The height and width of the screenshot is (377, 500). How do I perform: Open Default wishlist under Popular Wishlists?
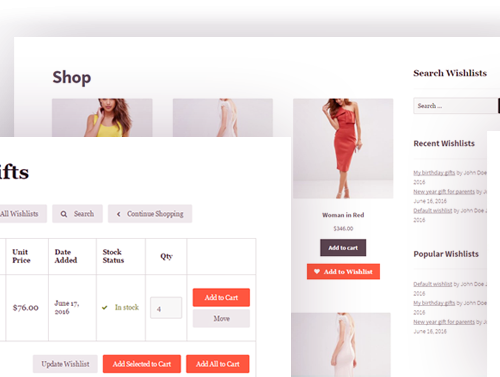pos(433,284)
